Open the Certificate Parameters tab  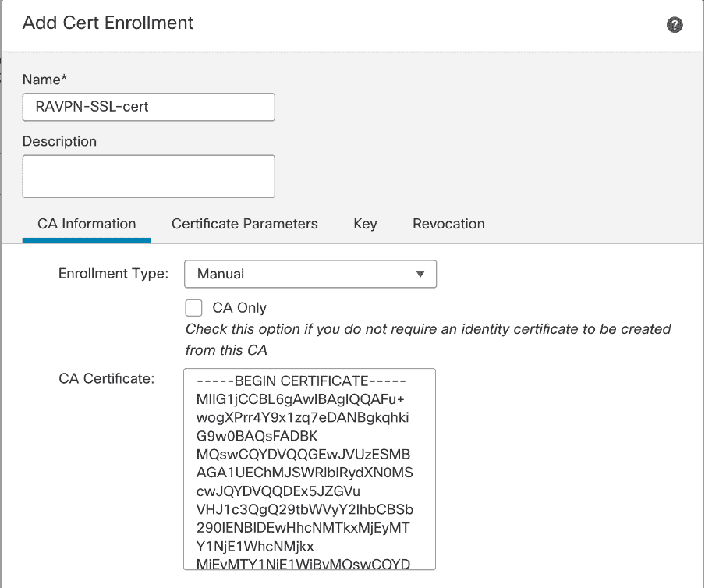245,224
